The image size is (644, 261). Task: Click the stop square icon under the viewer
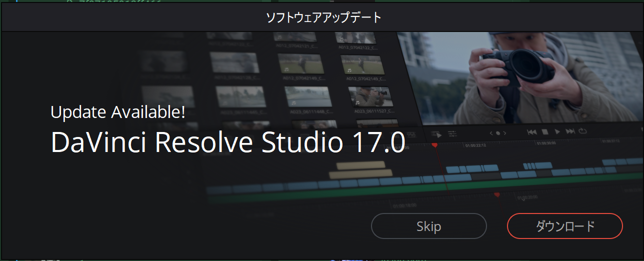coord(545,132)
